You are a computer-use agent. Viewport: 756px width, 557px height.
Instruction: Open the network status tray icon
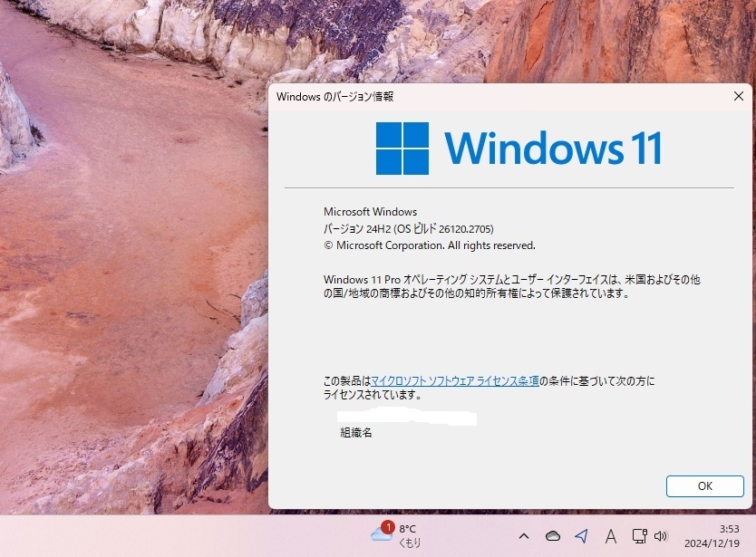(x=639, y=536)
